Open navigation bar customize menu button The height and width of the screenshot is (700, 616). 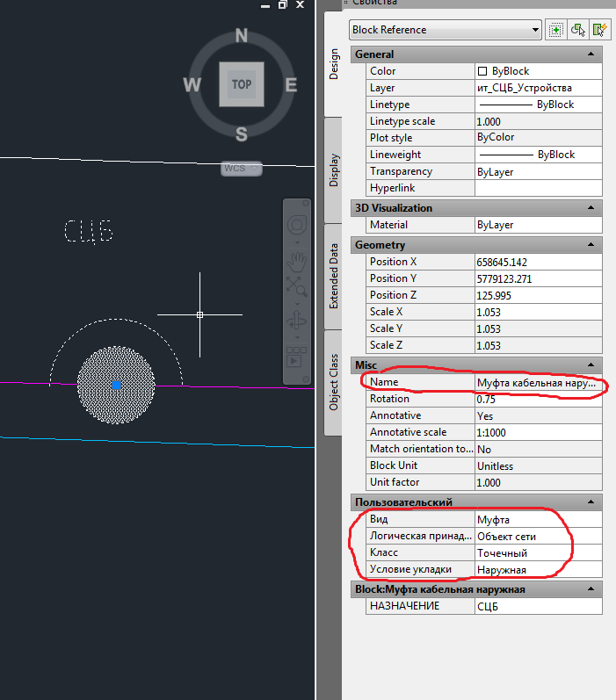[x=306, y=379]
